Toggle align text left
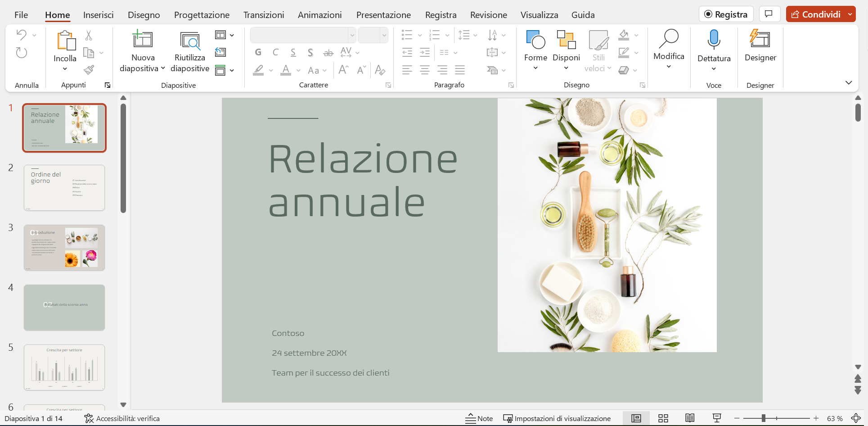The image size is (868, 426). [407, 70]
